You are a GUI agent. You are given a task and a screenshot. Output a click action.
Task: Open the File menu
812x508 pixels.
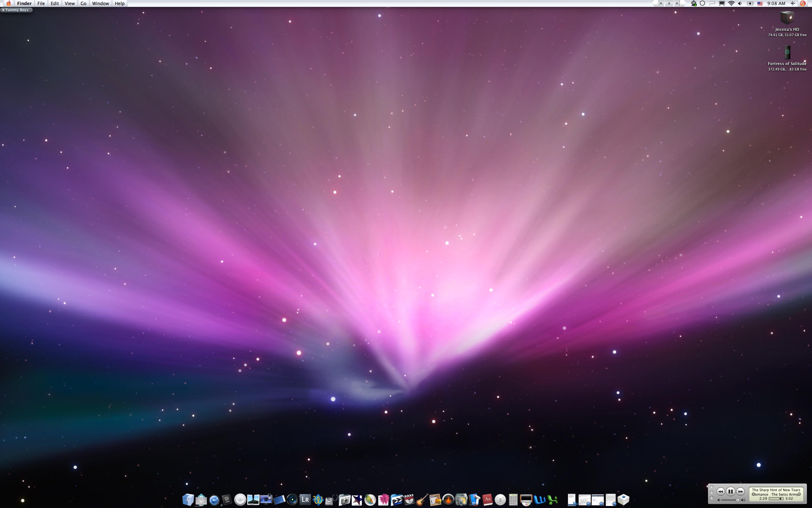click(x=41, y=3)
